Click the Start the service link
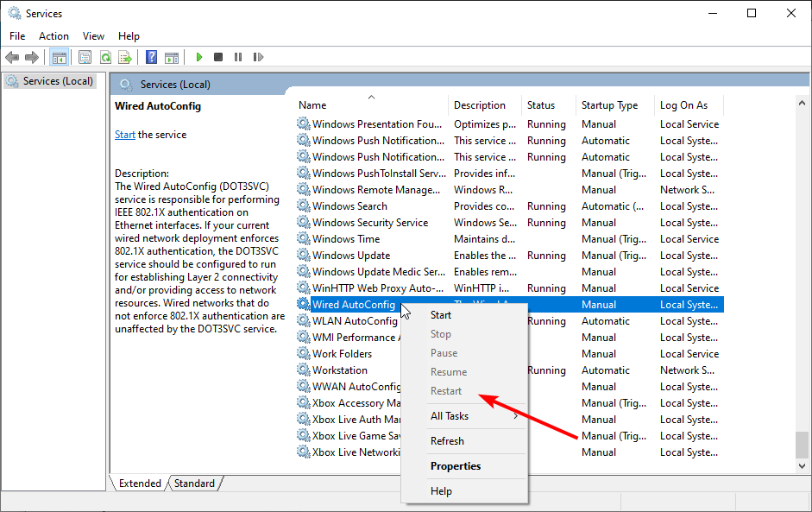 click(125, 135)
